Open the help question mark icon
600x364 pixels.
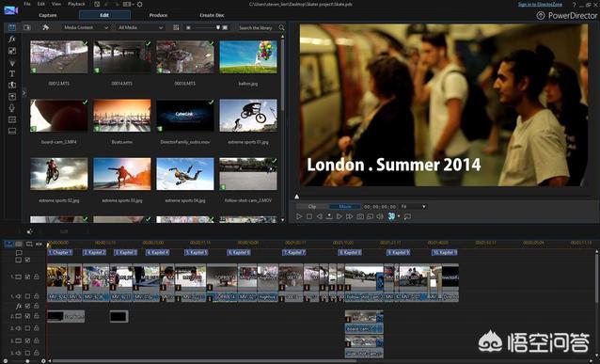point(574,5)
